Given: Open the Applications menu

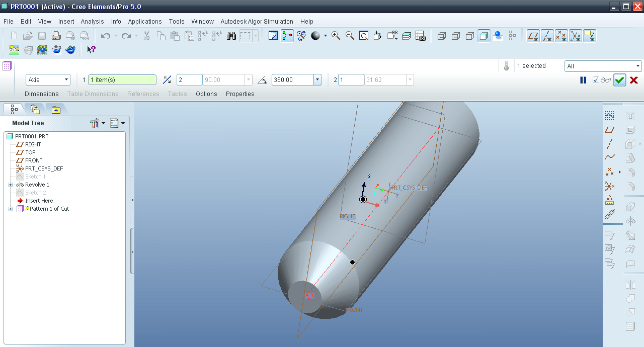Looking at the screenshot, I should pyautogui.click(x=145, y=22).
